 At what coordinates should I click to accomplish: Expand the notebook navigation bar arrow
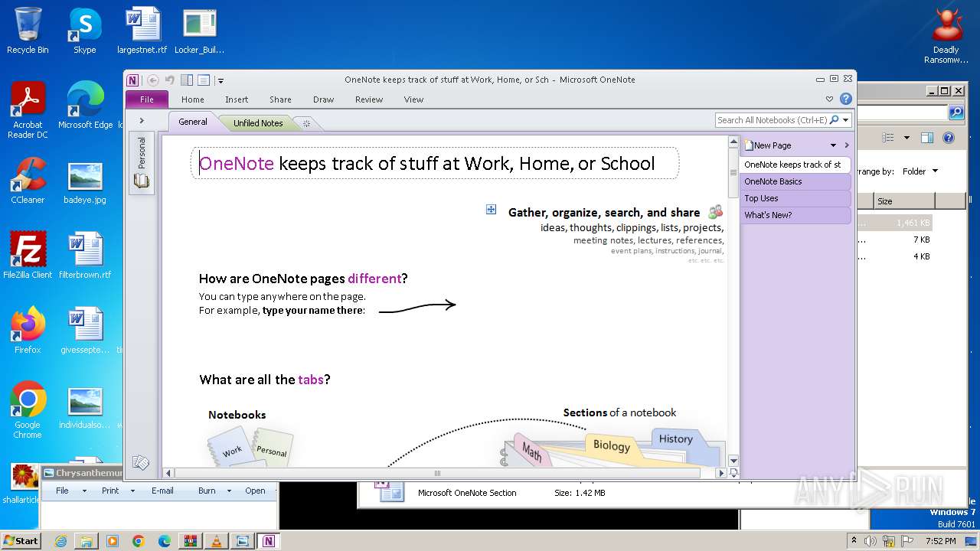click(x=142, y=121)
